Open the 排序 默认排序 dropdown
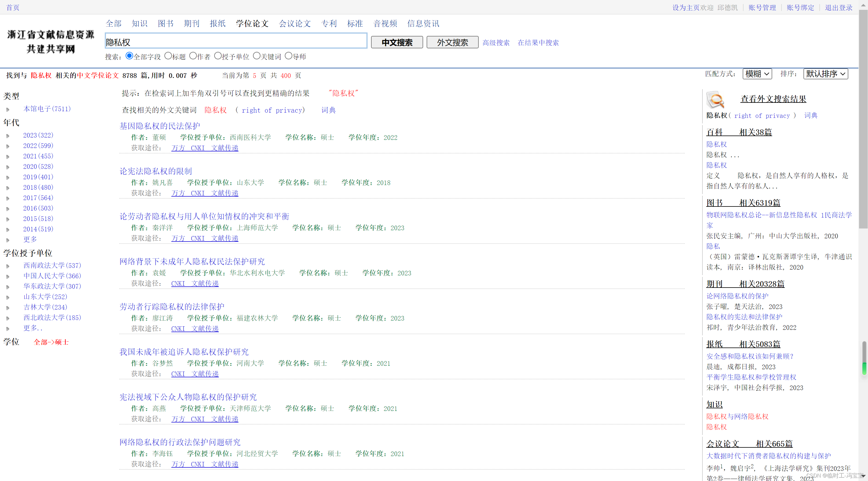This screenshot has width=868, height=481. click(x=825, y=74)
